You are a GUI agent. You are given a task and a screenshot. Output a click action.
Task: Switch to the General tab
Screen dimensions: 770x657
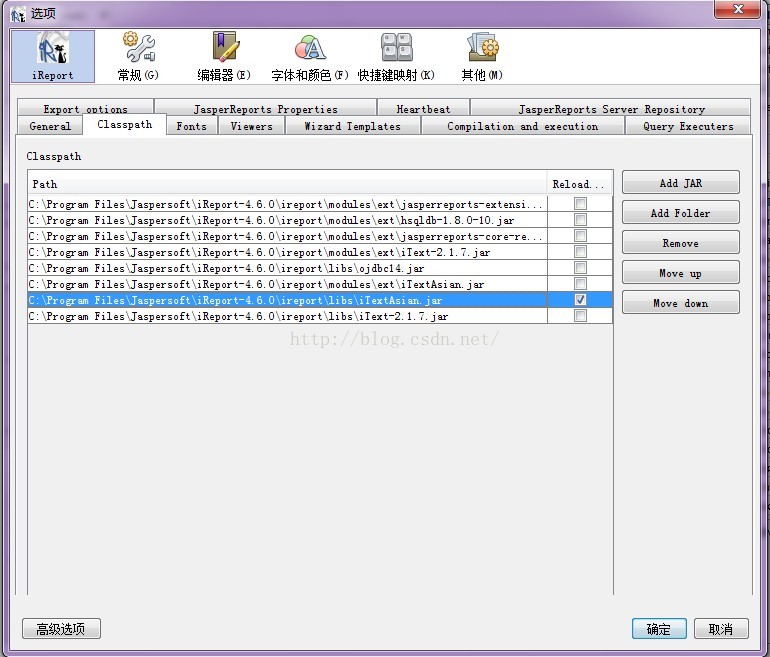(x=50, y=126)
